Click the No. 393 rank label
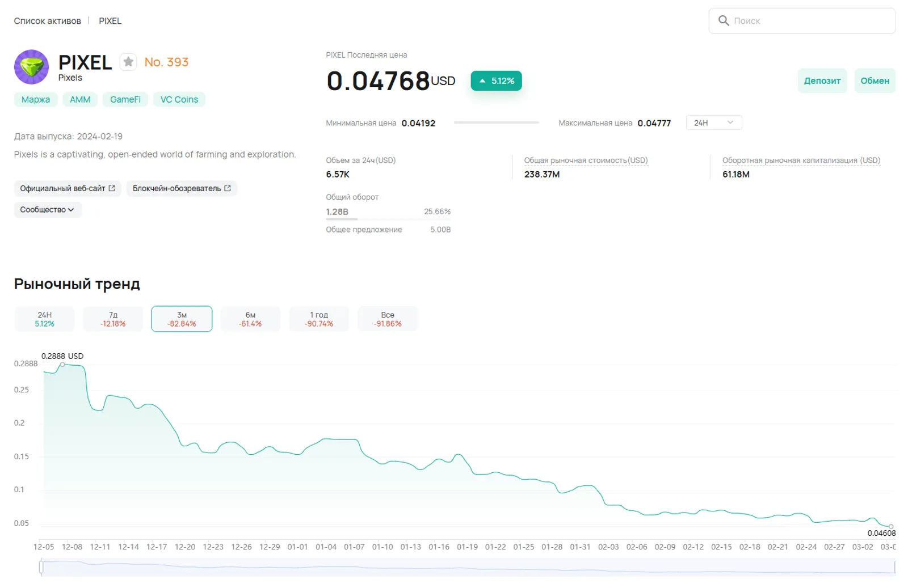The height and width of the screenshot is (588, 908). [166, 62]
